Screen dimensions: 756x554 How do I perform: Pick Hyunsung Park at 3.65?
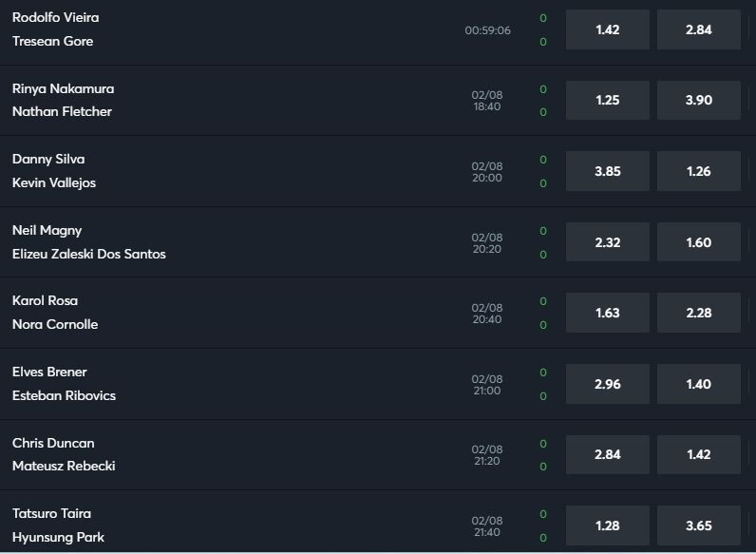point(699,525)
